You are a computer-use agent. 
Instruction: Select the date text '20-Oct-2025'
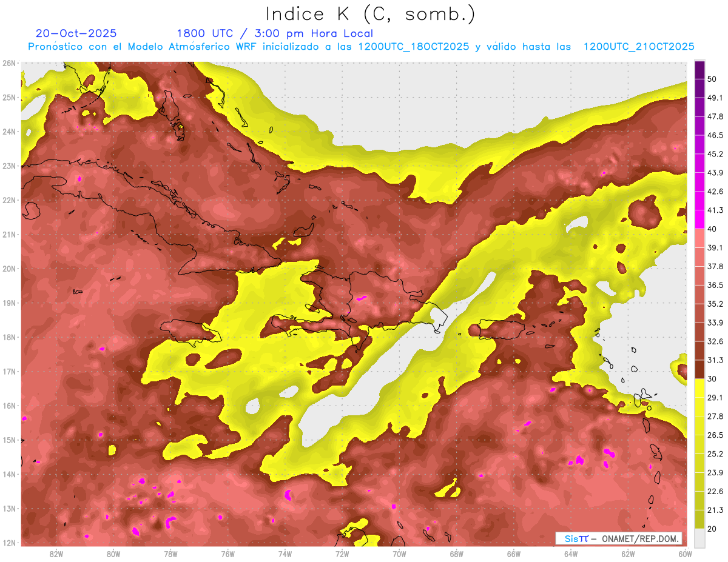coord(76,33)
